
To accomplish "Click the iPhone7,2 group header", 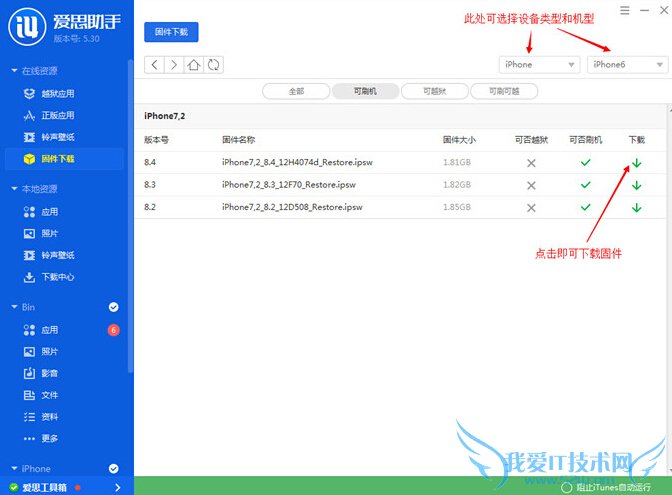I will (165, 116).
